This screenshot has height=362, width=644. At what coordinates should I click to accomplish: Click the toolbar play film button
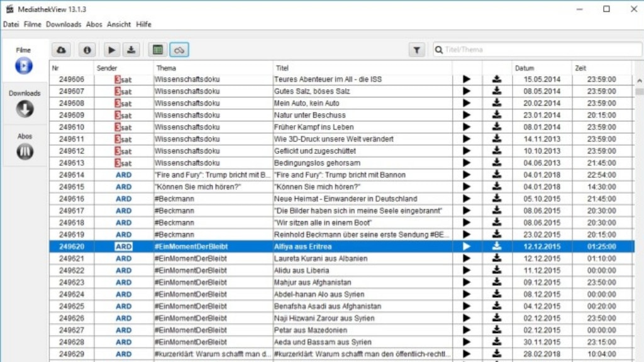pos(111,50)
